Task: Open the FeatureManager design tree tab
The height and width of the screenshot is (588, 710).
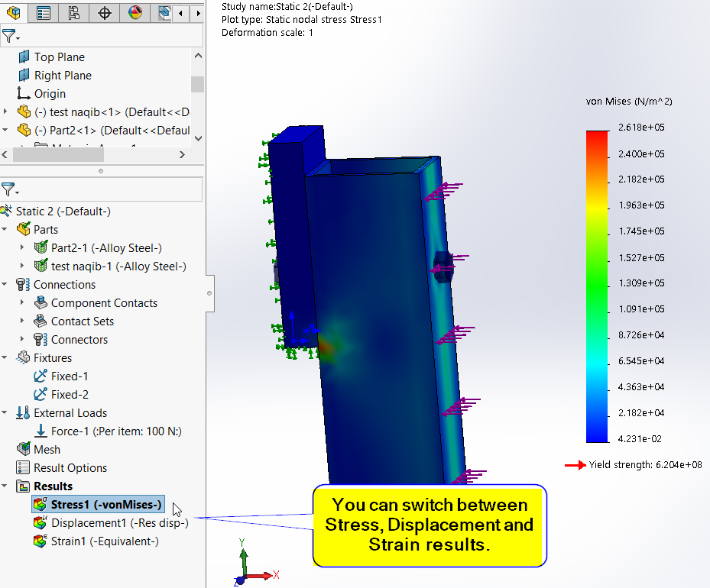Action: point(13,12)
